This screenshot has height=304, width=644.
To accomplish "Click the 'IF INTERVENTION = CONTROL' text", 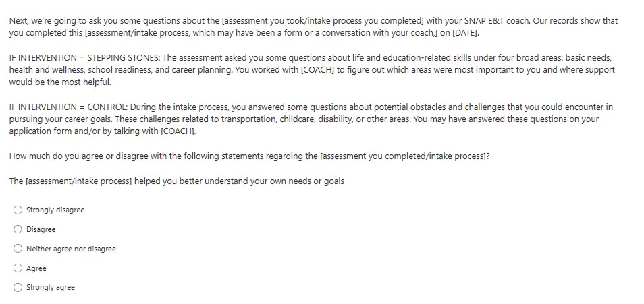I will (x=68, y=107).
